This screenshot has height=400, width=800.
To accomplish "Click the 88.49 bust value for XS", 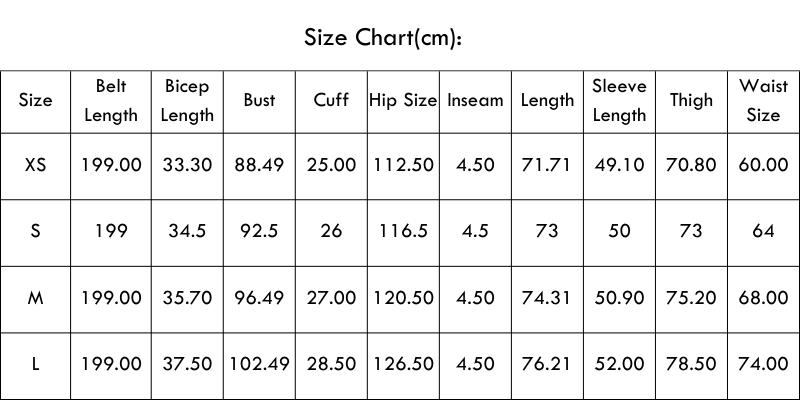I will tap(260, 165).
